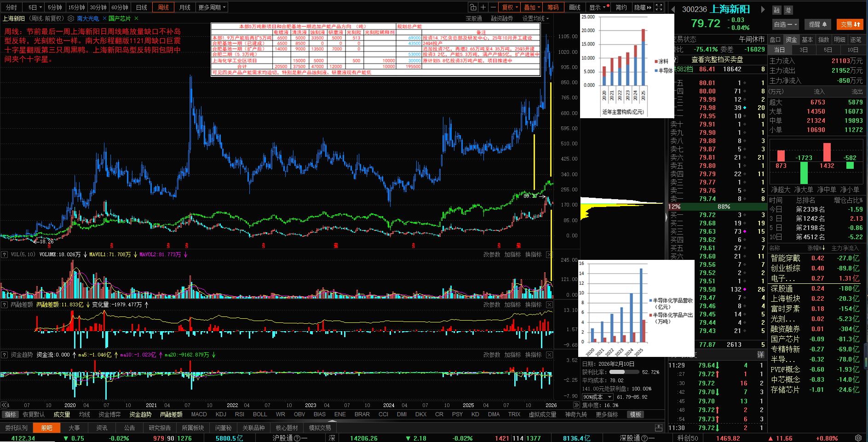Close the 资金趋势 indicator panel
Image resolution: width=868 pixels, height=442 pixels.
[x=549, y=355]
